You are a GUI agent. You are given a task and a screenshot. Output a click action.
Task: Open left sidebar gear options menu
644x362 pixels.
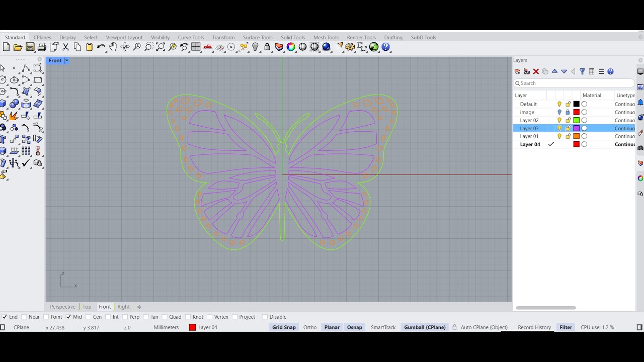[x=40, y=59]
